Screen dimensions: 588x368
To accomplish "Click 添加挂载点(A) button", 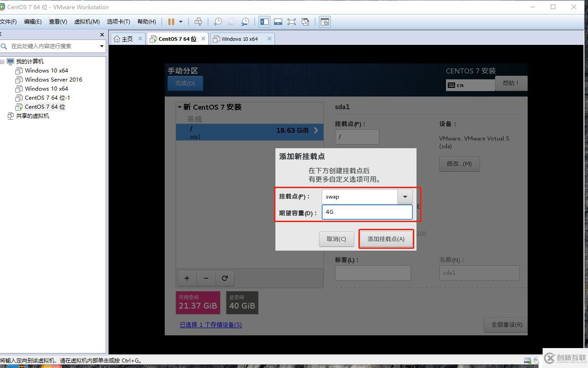I will coord(386,239).
